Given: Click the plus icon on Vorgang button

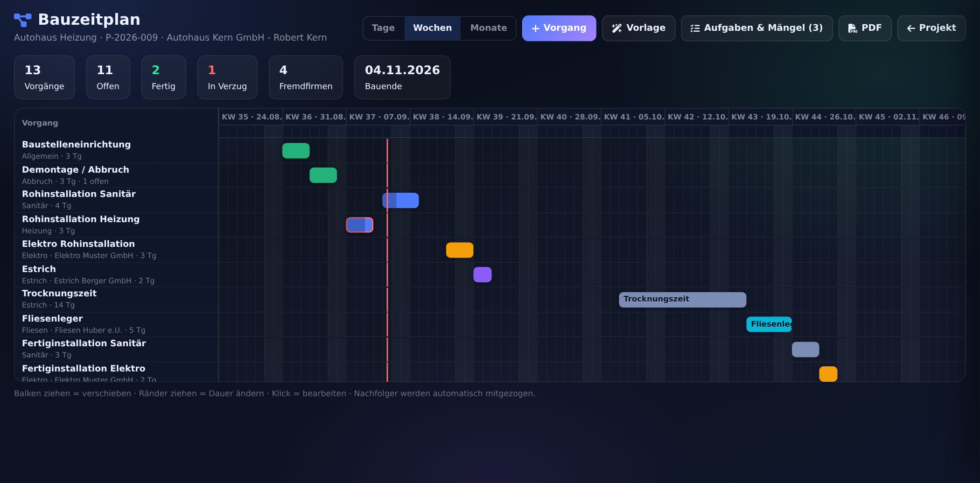Looking at the screenshot, I should point(536,28).
